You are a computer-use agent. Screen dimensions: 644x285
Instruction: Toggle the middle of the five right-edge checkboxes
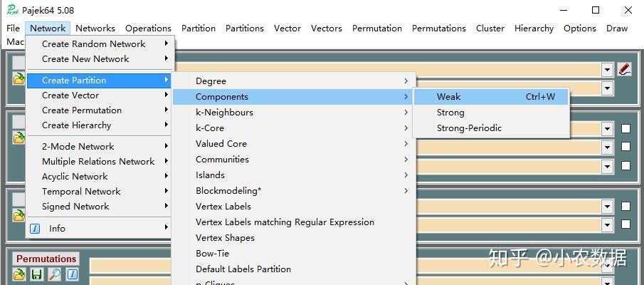coord(625,165)
